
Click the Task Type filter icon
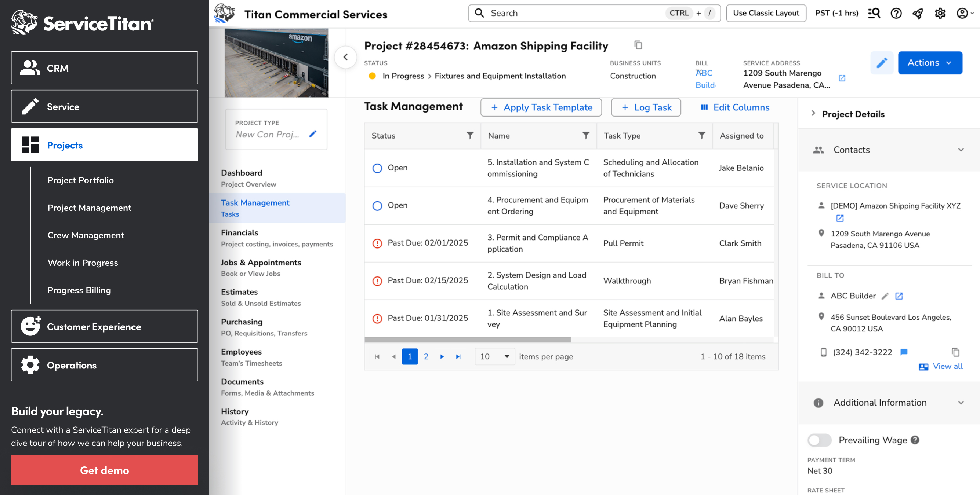(701, 135)
